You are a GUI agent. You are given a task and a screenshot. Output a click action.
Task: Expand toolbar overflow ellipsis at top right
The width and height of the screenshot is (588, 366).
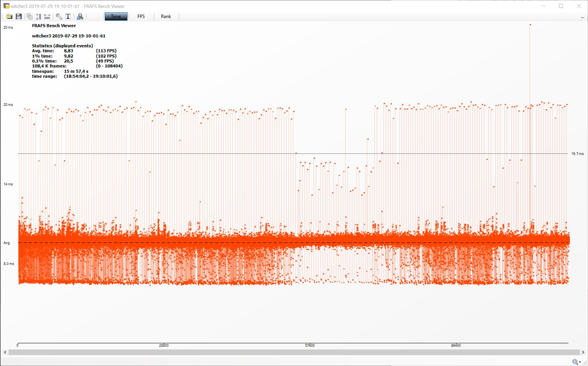pos(582,17)
